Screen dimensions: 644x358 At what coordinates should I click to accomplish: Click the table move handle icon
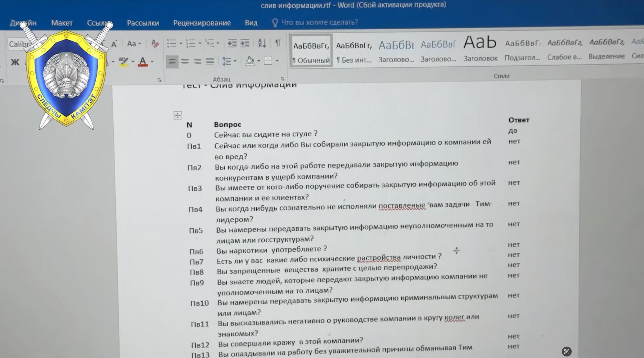(178, 115)
